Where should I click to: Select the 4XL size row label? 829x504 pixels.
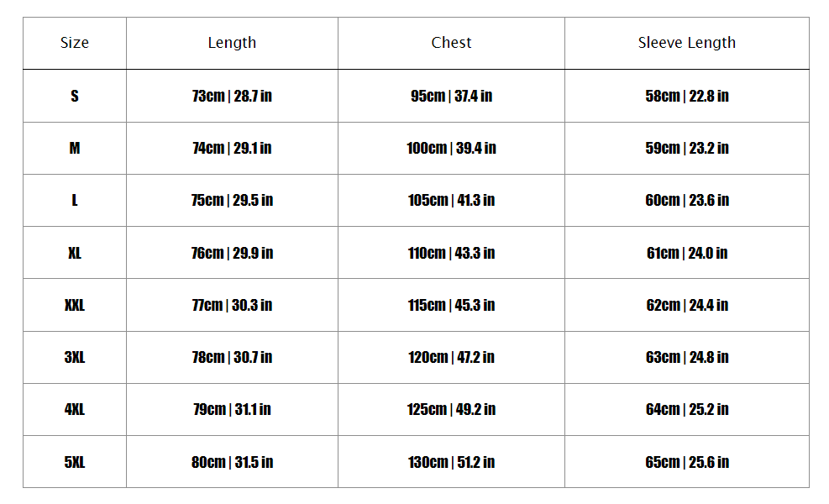tap(75, 409)
